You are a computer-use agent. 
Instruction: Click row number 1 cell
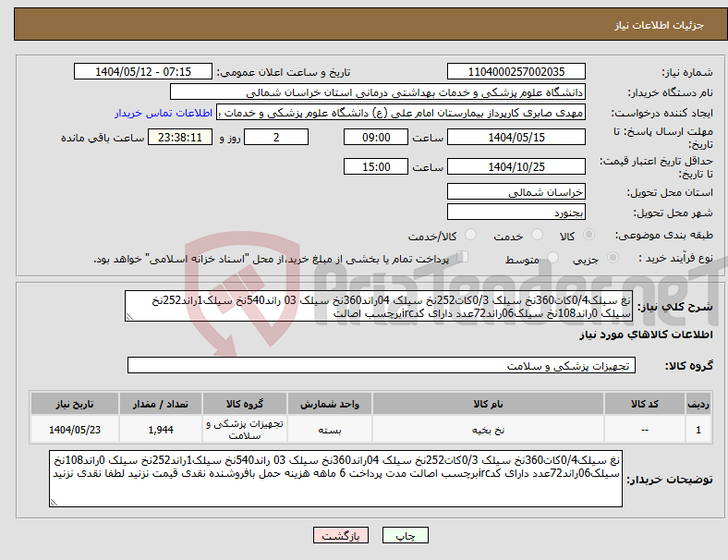point(698,430)
